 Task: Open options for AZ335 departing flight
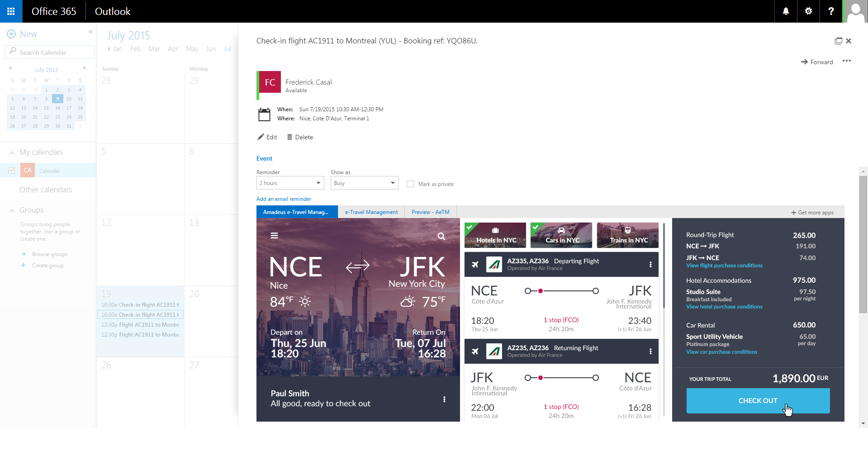[x=650, y=265]
